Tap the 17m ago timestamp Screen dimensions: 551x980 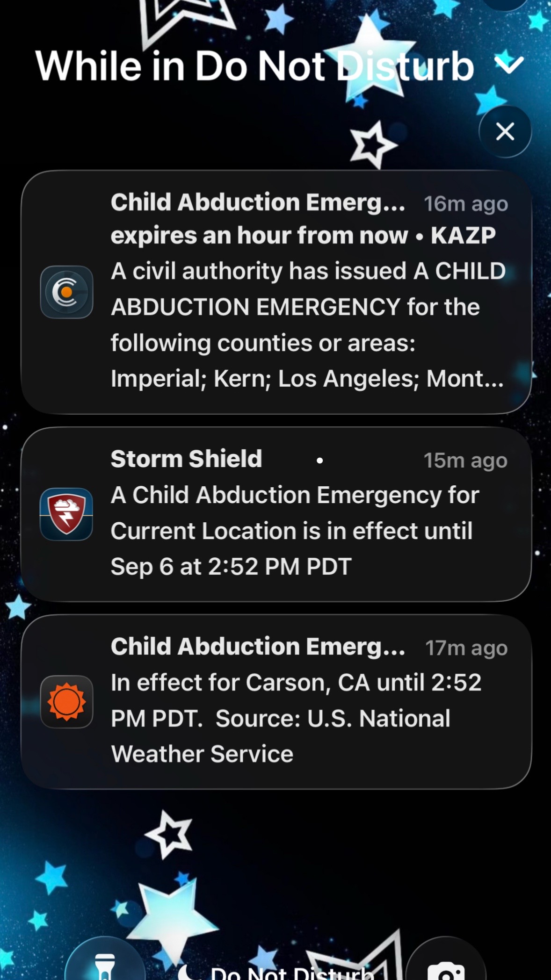[466, 648]
